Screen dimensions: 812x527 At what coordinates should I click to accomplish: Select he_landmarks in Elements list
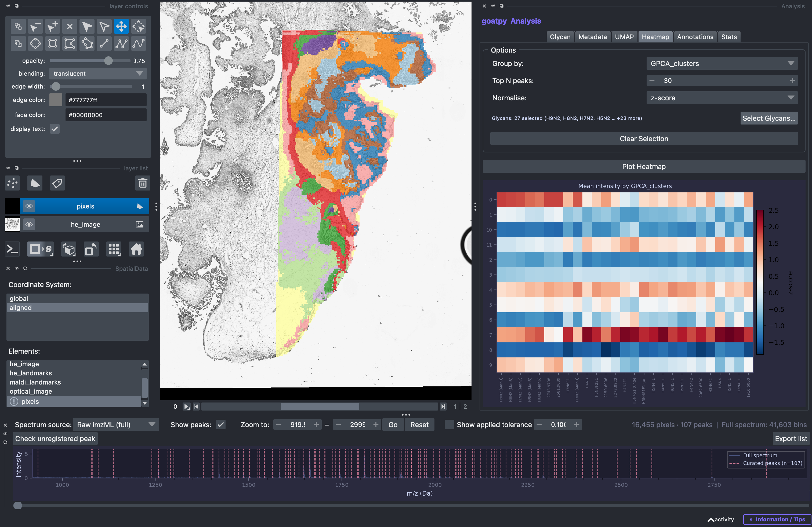74,373
